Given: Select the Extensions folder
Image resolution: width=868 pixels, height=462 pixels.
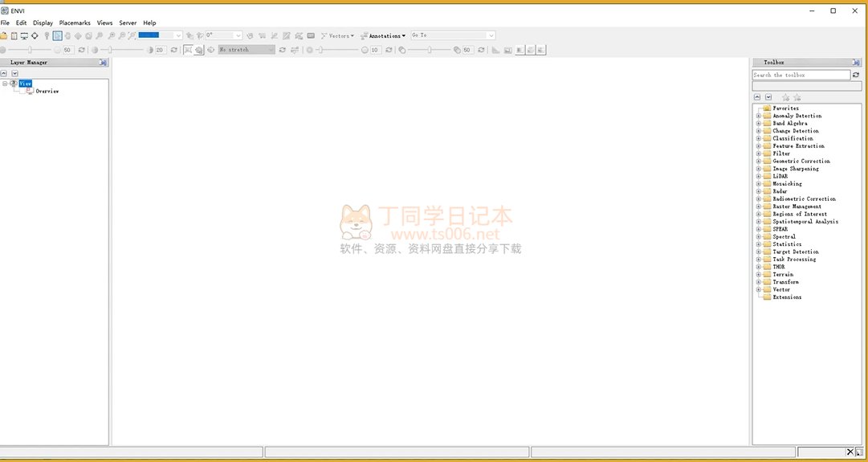Looking at the screenshot, I should (787, 297).
